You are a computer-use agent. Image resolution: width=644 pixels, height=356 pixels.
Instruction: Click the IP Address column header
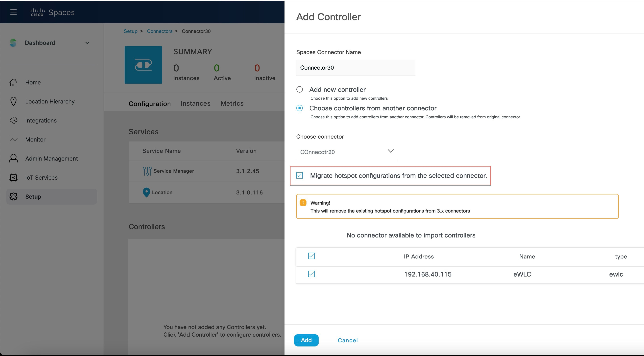pyautogui.click(x=419, y=256)
